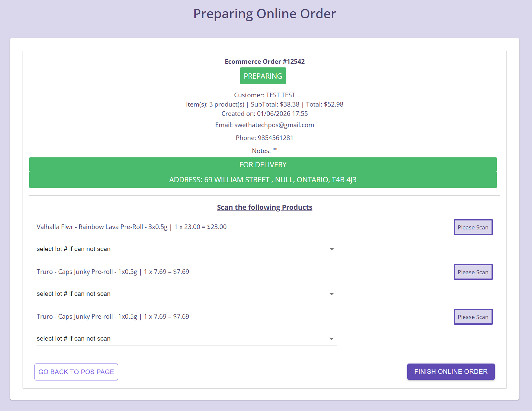The height and width of the screenshot is (411, 532).
Task: Expand lot selector below the first Truro item
Action: tap(186, 294)
